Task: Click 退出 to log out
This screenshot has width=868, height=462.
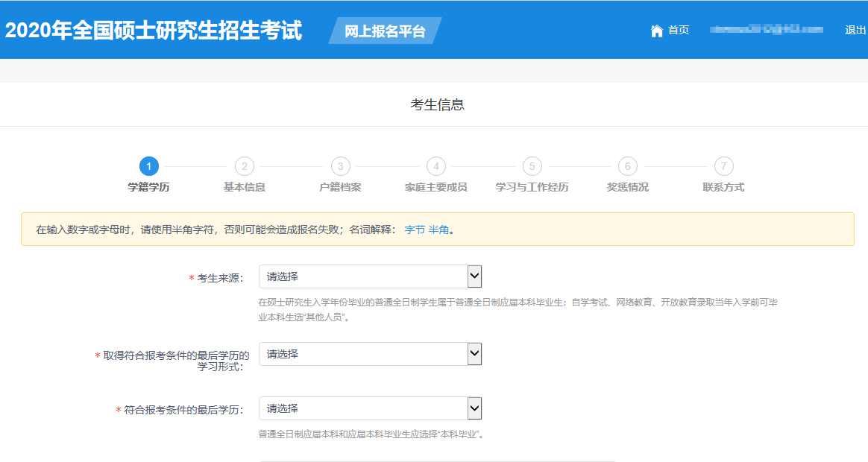Action: tap(855, 31)
